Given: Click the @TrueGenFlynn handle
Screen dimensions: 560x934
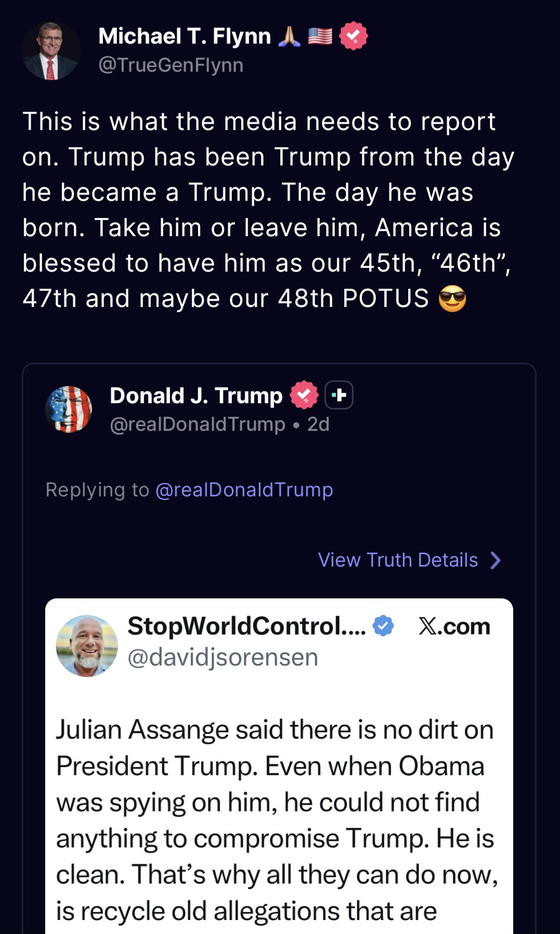Looking at the screenshot, I should pyautogui.click(x=169, y=65).
